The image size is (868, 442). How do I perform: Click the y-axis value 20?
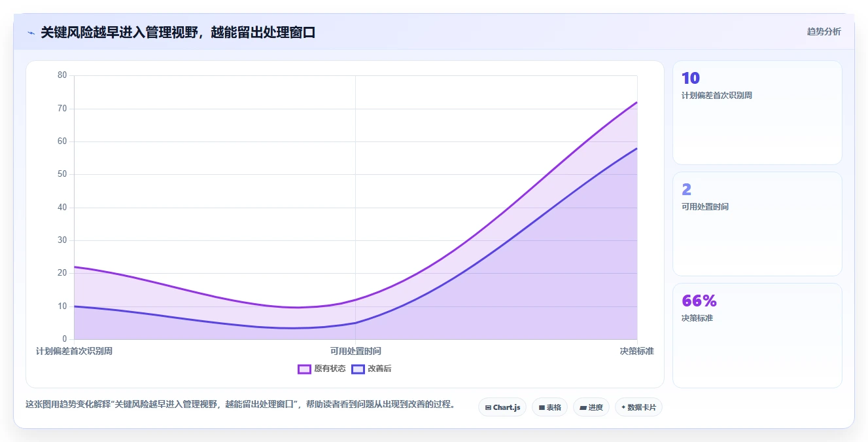(x=62, y=273)
